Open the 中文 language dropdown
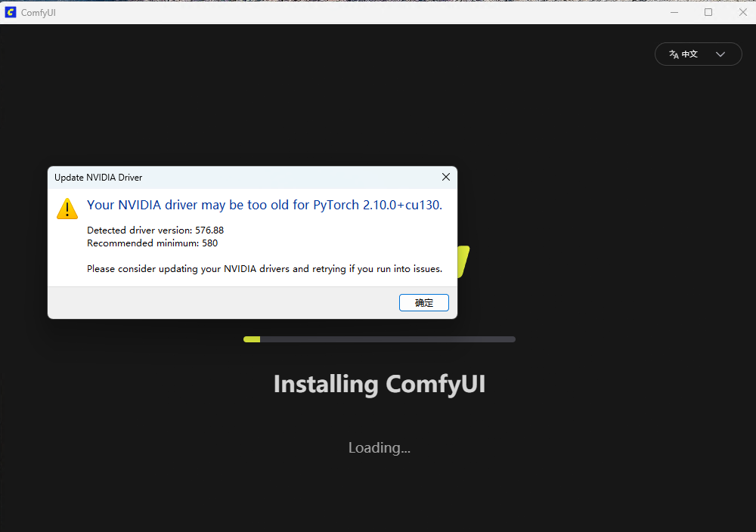Screen dimensions: 756x532 click(698, 54)
